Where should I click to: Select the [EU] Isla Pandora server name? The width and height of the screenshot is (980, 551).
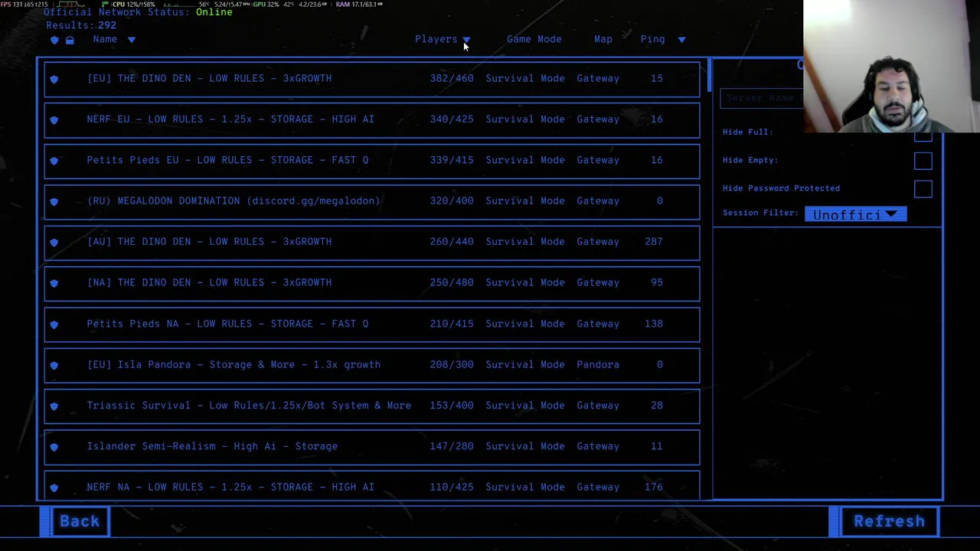click(234, 364)
